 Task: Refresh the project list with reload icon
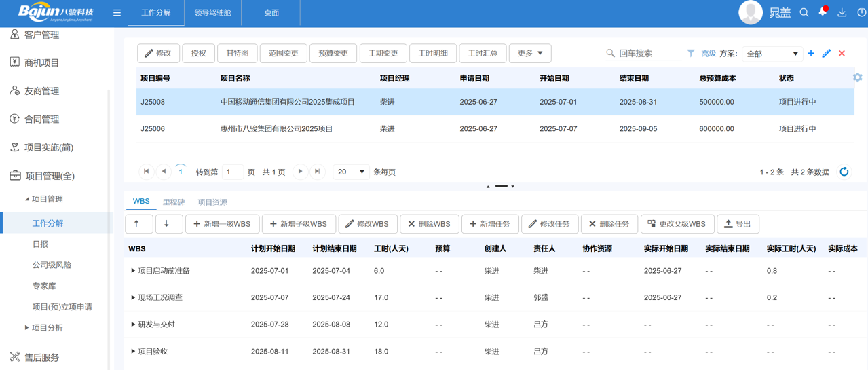[844, 172]
